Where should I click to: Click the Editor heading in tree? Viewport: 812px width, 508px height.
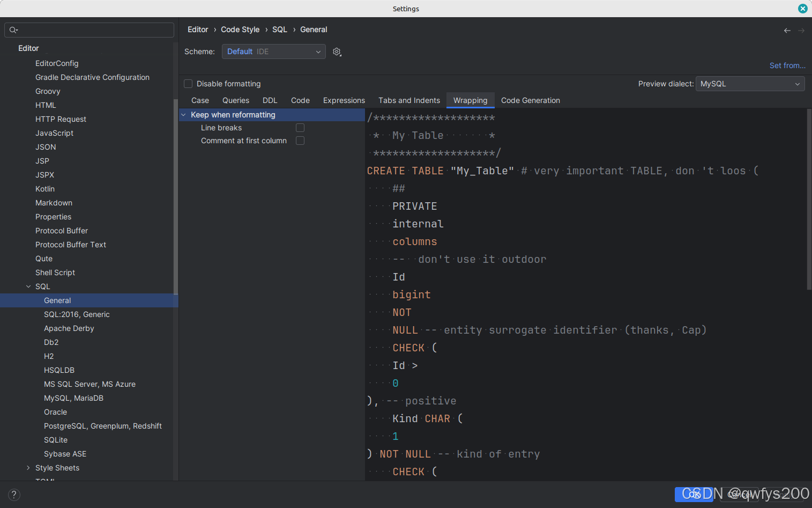click(28, 48)
